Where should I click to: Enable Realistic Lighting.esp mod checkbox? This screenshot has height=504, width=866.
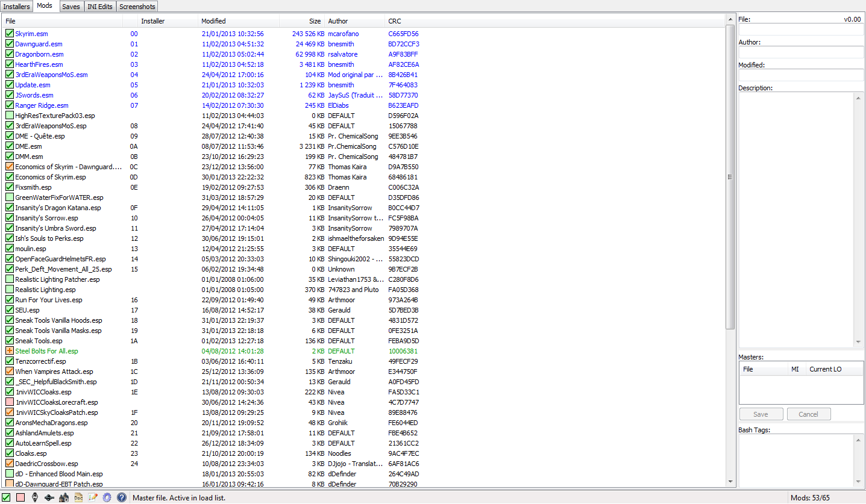tap(9, 290)
